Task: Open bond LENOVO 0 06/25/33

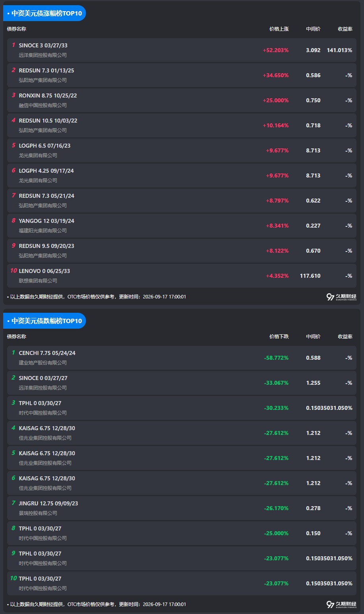Action: point(44,271)
